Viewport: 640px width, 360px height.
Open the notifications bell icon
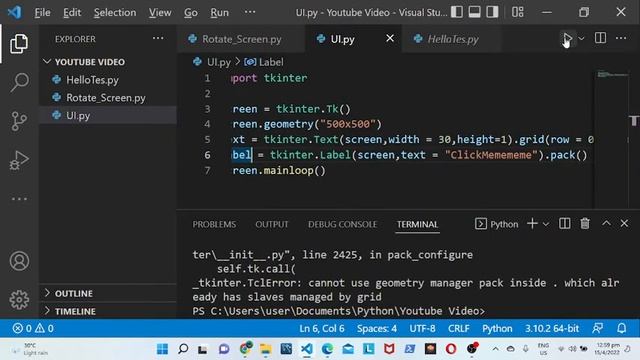(x=621, y=328)
